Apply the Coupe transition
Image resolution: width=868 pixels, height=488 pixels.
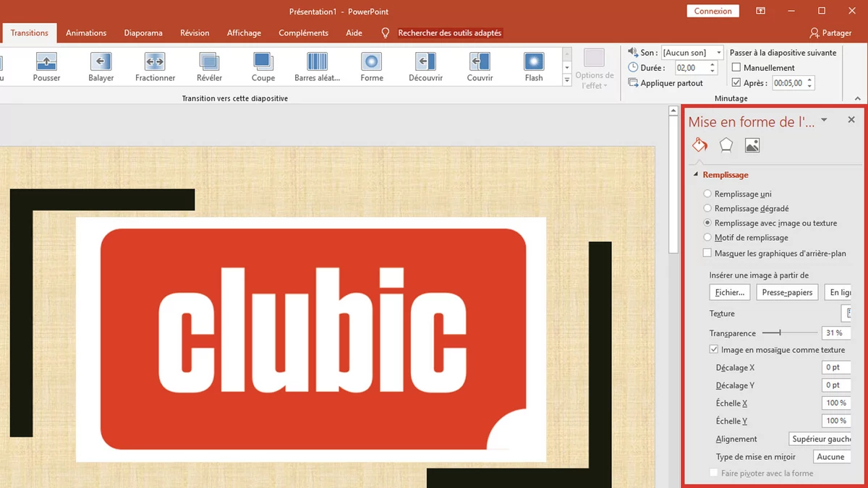pos(263,67)
